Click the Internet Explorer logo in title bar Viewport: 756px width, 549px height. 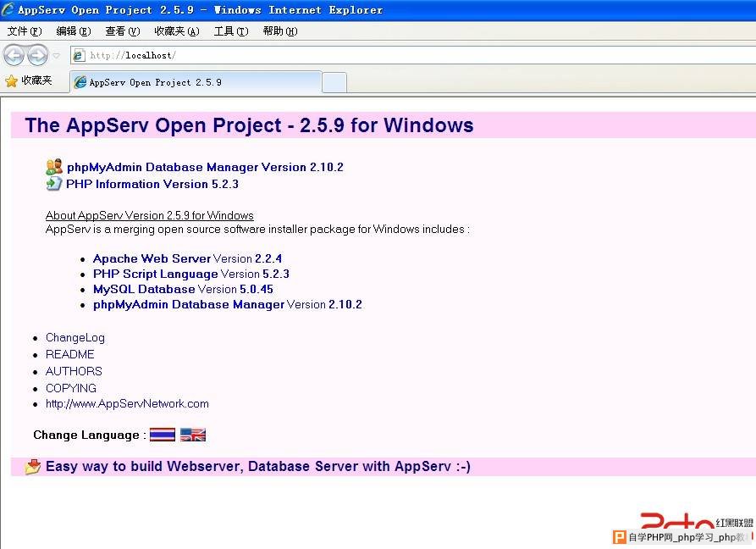8,9
